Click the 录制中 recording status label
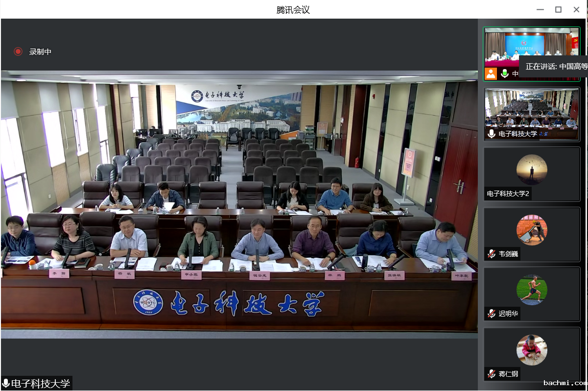 [40, 51]
